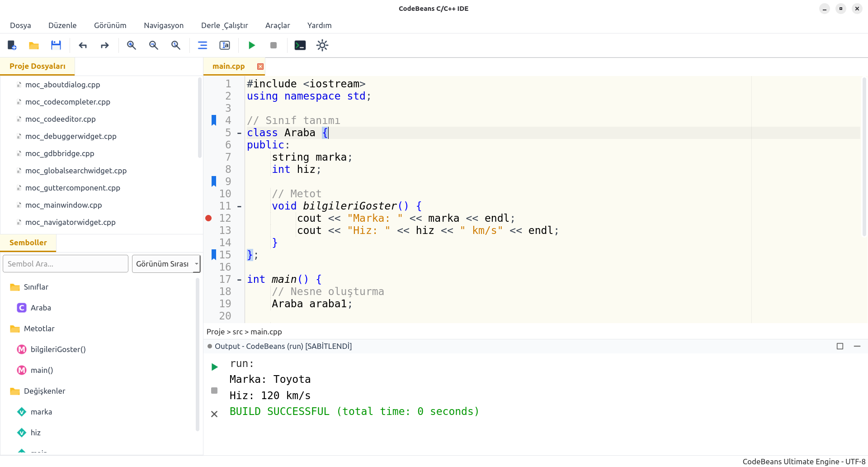The height and width of the screenshot is (467, 868).
Task: Collapse the code fold at line 11
Action: tap(239, 206)
